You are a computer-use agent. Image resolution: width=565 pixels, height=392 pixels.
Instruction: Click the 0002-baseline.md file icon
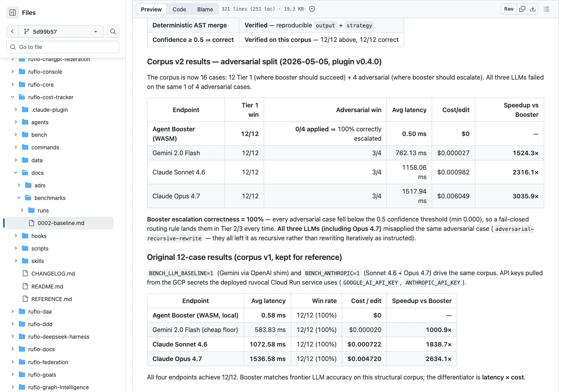pyautogui.click(x=31, y=223)
